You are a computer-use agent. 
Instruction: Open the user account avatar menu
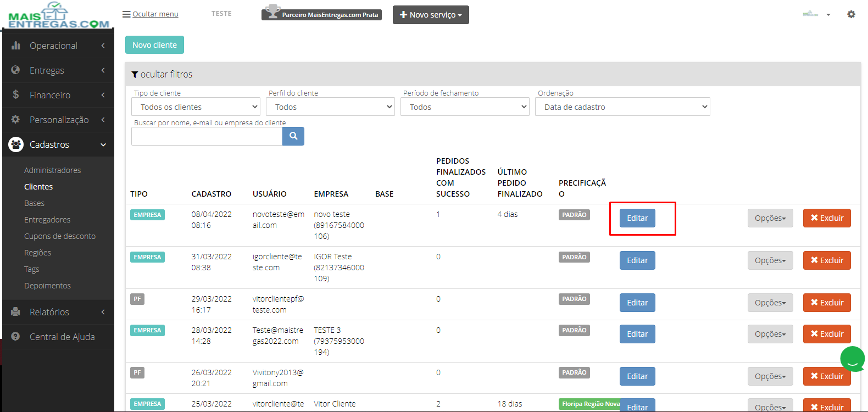click(x=816, y=14)
